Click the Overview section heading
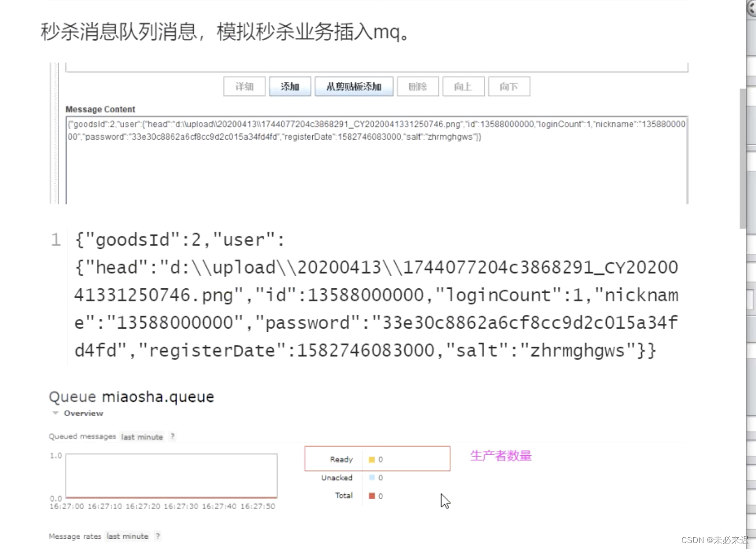This screenshot has height=549, width=756. tap(84, 413)
